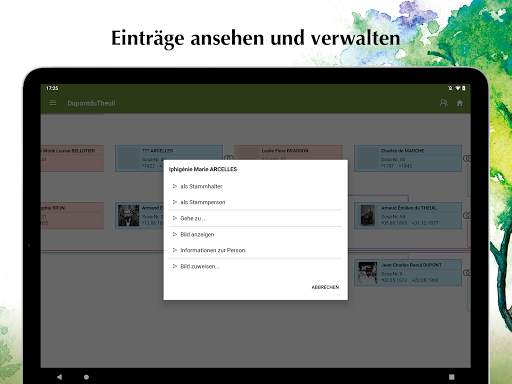
Task: Open the Arnaud Émilien du THEIL card
Action: click(408, 216)
